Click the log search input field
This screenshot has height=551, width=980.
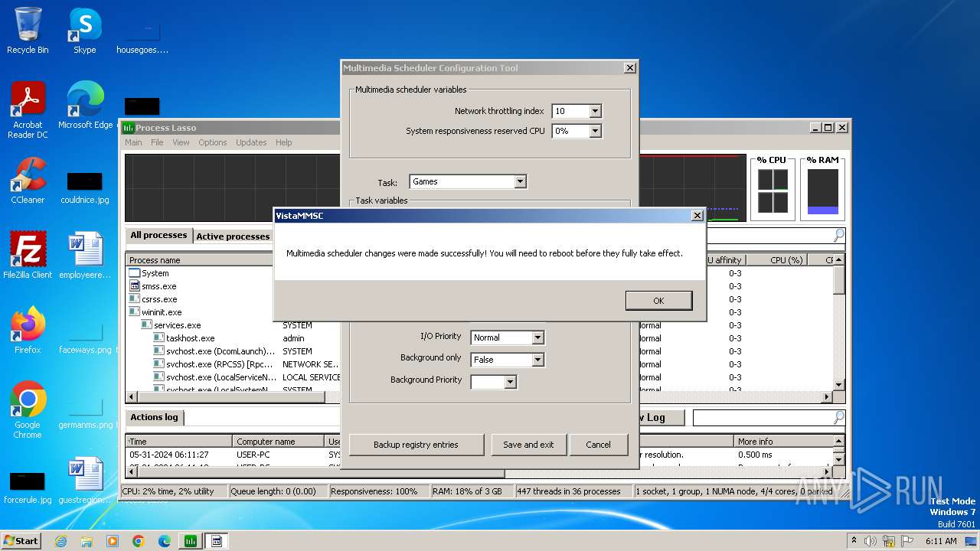(763, 418)
